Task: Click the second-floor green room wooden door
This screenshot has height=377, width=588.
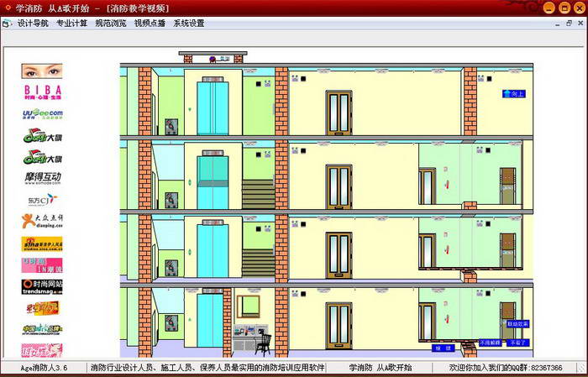Action: click(507, 250)
